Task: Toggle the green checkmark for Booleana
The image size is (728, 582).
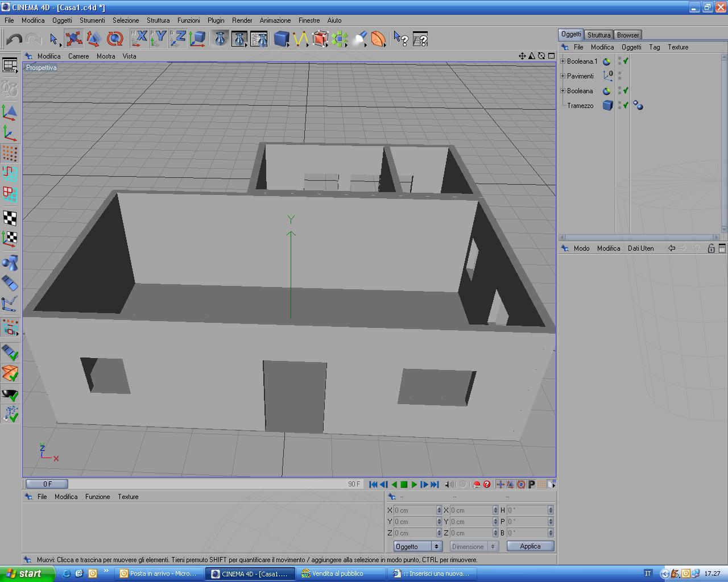Action: (626, 90)
